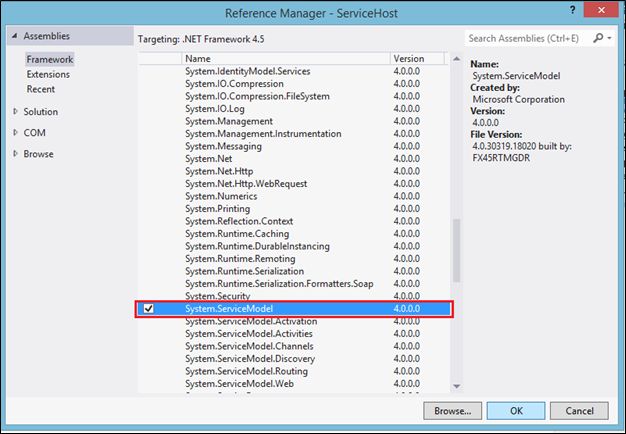This screenshot has width=626, height=434.
Task: Focus the Search Assemblies field
Action: 527,38
